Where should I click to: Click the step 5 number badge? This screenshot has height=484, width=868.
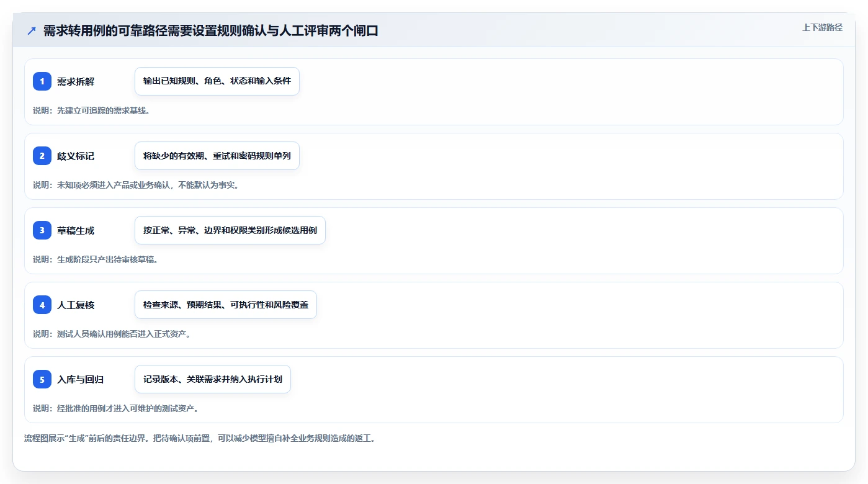point(42,379)
